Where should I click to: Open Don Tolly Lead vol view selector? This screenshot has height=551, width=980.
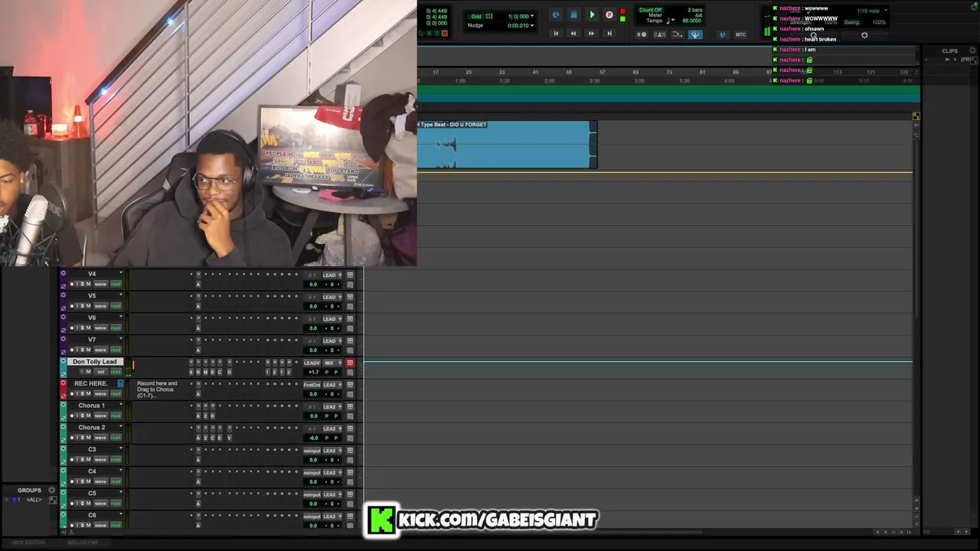click(100, 372)
